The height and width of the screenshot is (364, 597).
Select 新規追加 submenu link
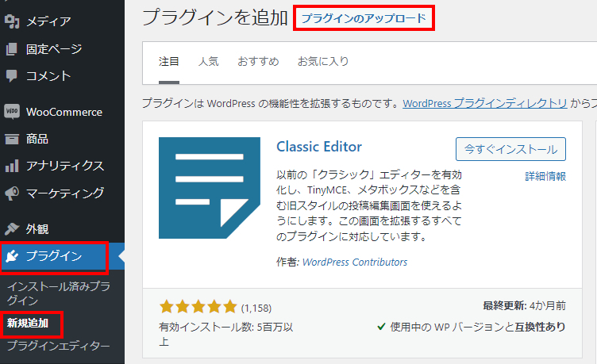click(x=28, y=323)
